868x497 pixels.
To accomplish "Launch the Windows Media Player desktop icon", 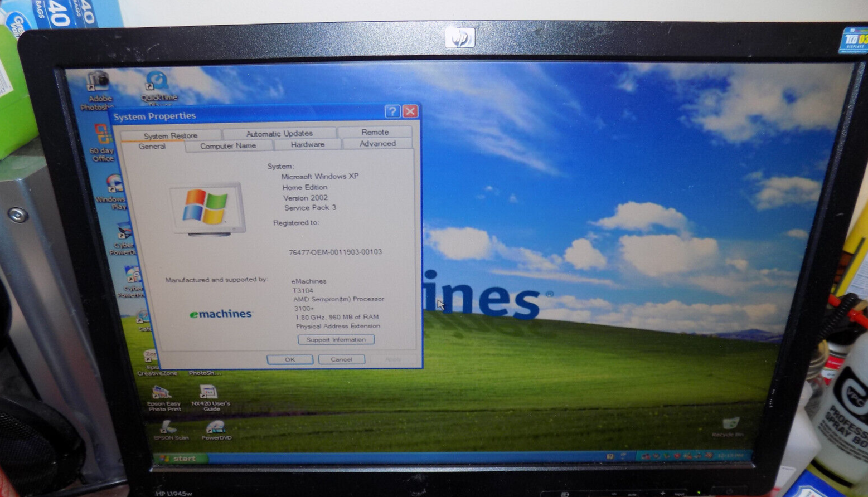I will click(x=113, y=192).
